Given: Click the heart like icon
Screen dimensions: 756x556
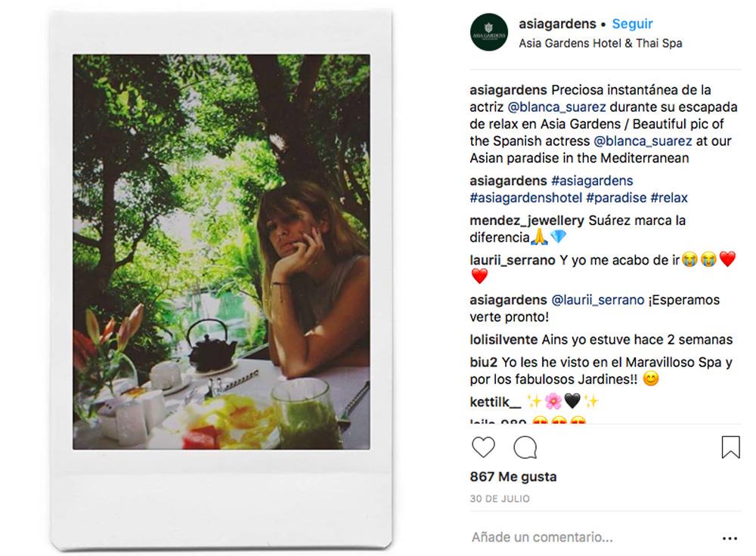Looking at the screenshot, I should (x=483, y=447).
